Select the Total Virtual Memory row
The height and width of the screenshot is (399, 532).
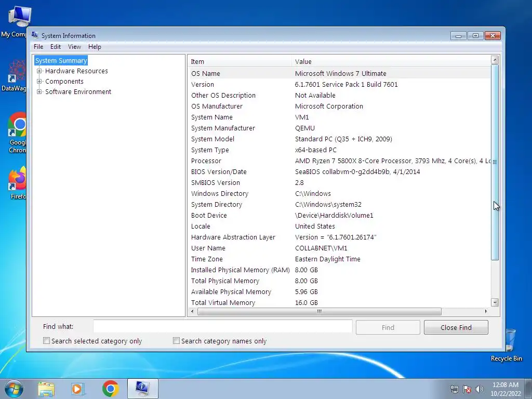pyautogui.click(x=339, y=302)
